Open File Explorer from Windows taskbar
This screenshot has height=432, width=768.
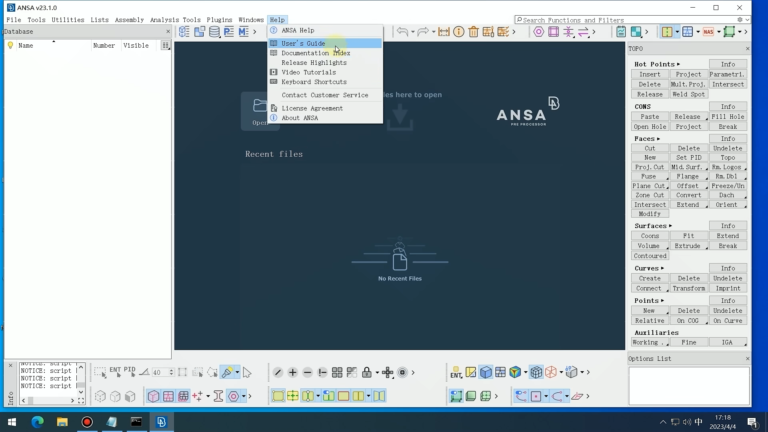point(62,422)
